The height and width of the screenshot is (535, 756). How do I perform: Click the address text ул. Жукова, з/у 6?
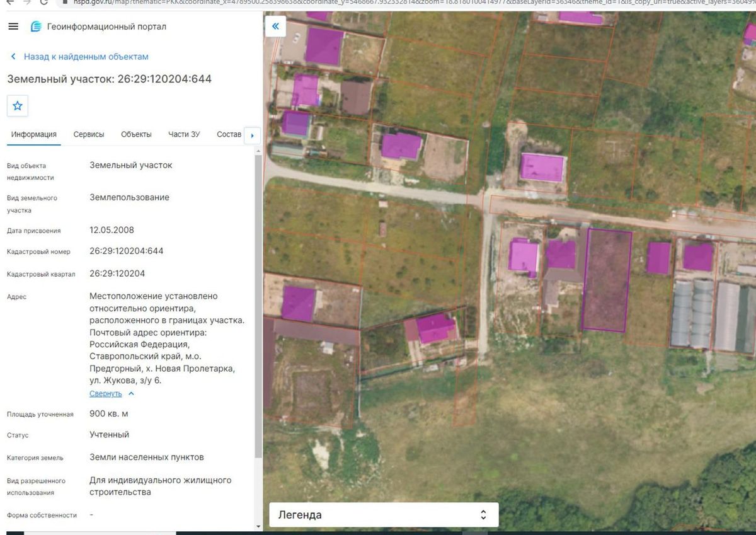125,381
